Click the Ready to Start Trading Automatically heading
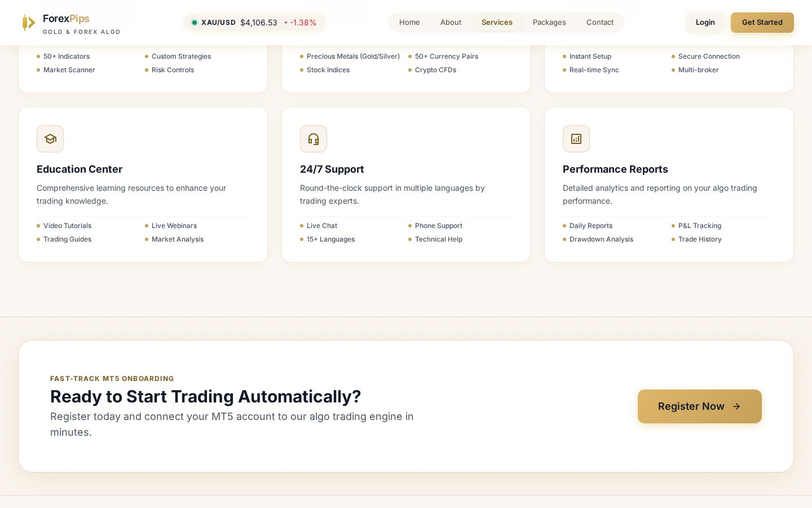Viewport: 812px width, 508px height. click(x=205, y=397)
